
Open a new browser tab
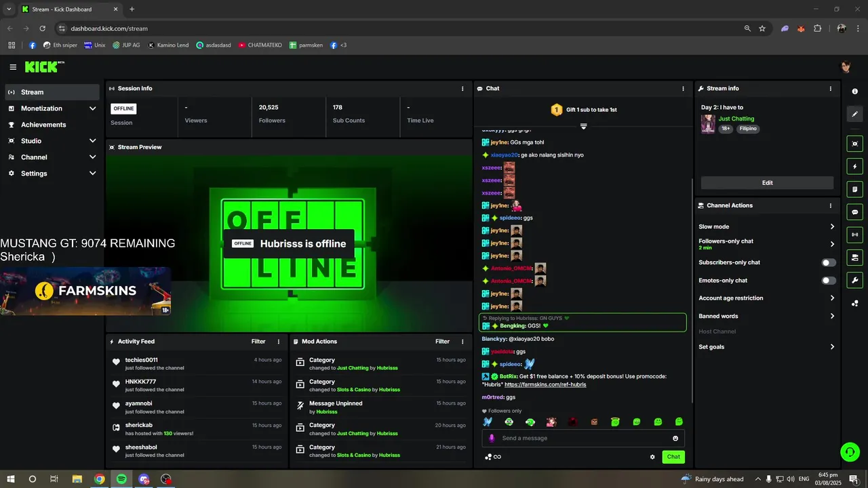point(132,9)
